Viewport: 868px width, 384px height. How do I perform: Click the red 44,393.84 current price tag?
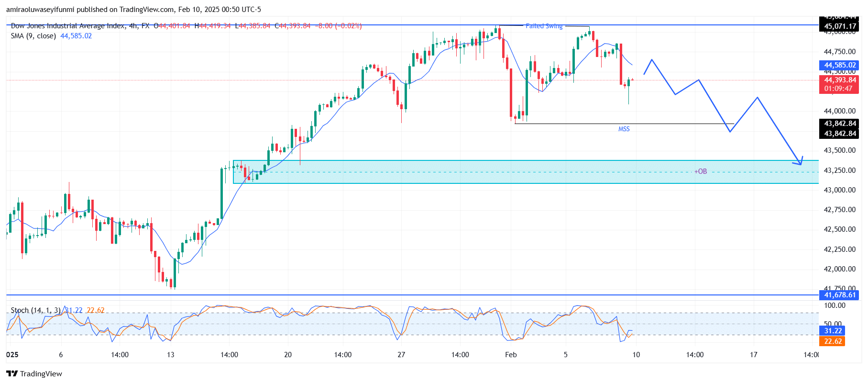pos(840,80)
